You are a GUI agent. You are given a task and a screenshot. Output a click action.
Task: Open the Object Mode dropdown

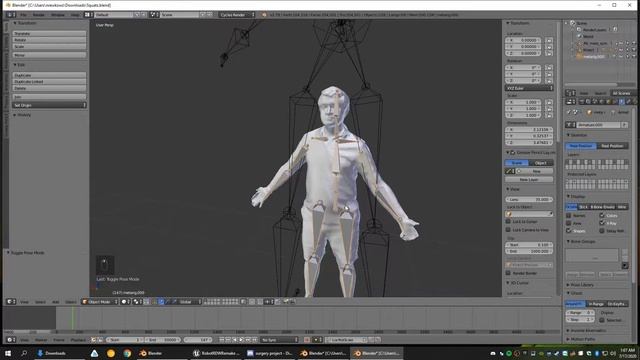(x=100, y=302)
